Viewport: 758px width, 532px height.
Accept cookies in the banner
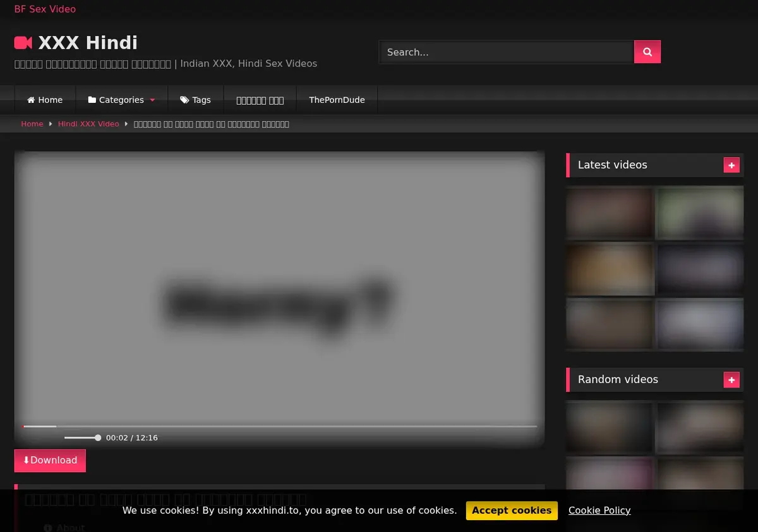coord(512,511)
